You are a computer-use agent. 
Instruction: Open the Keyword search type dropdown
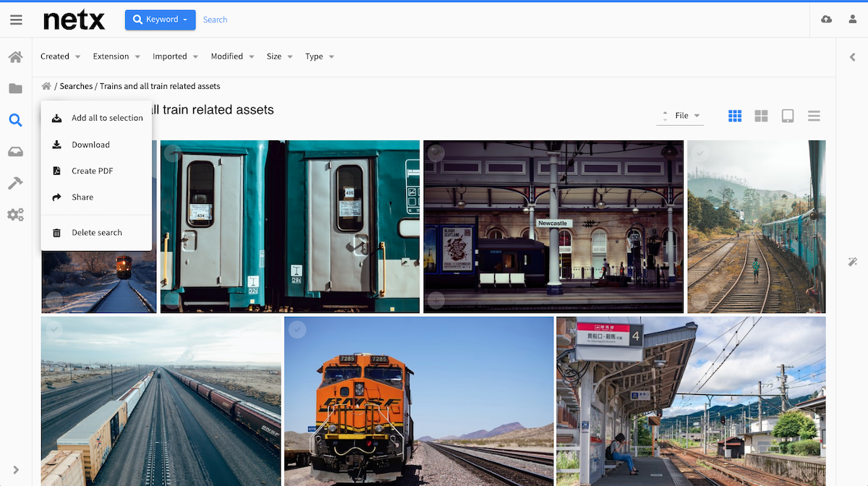(161, 20)
